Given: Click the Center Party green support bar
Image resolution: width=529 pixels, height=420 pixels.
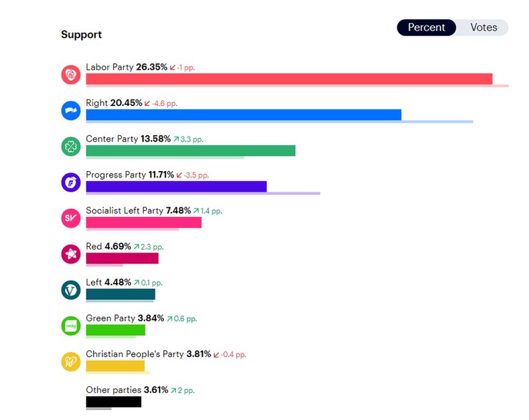Looking at the screenshot, I should click(190, 150).
